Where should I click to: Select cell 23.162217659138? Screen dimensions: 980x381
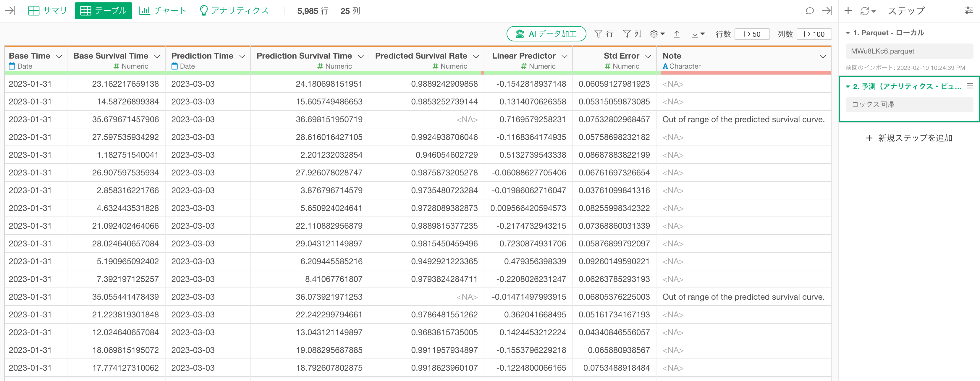pyautogui.click(x=116, y=84)
